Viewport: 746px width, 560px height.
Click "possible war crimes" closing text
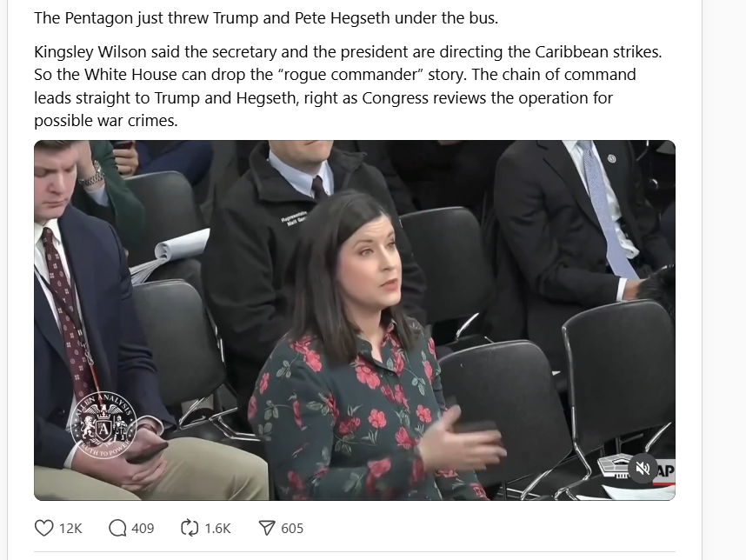105,121
